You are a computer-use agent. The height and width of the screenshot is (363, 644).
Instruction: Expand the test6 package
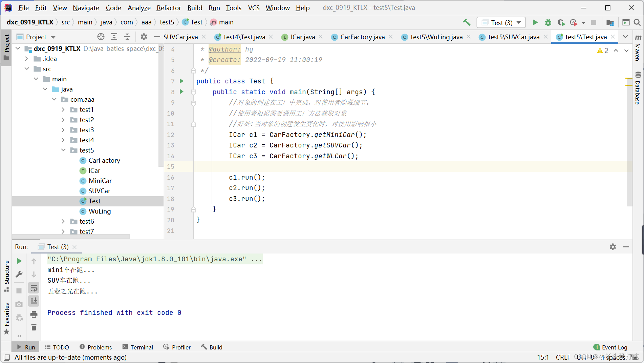point(63,221)
